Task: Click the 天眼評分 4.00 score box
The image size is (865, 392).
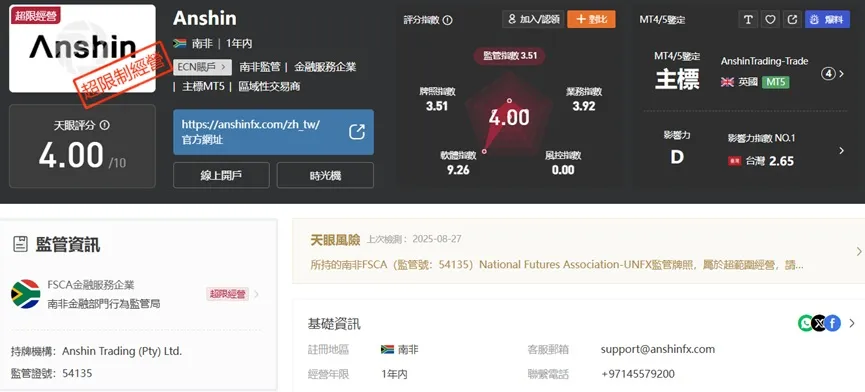Action: point(82,146)
